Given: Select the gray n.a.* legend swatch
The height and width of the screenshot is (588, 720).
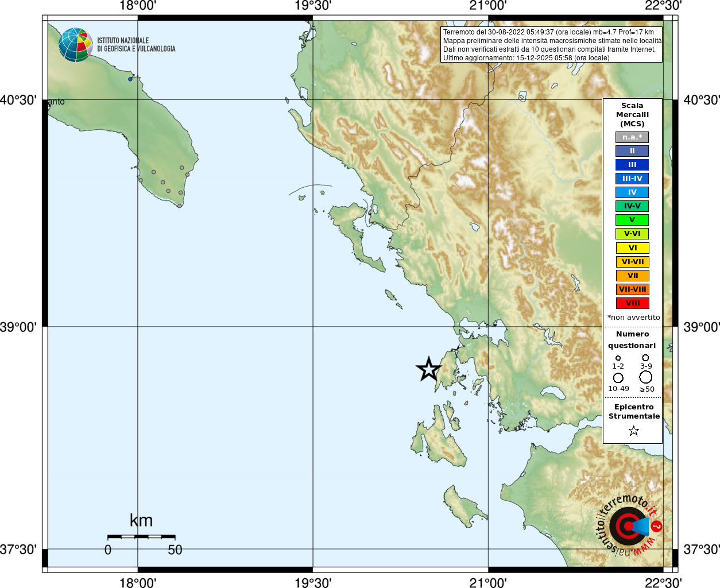Looking at the screenshot, I should point(632,137).
